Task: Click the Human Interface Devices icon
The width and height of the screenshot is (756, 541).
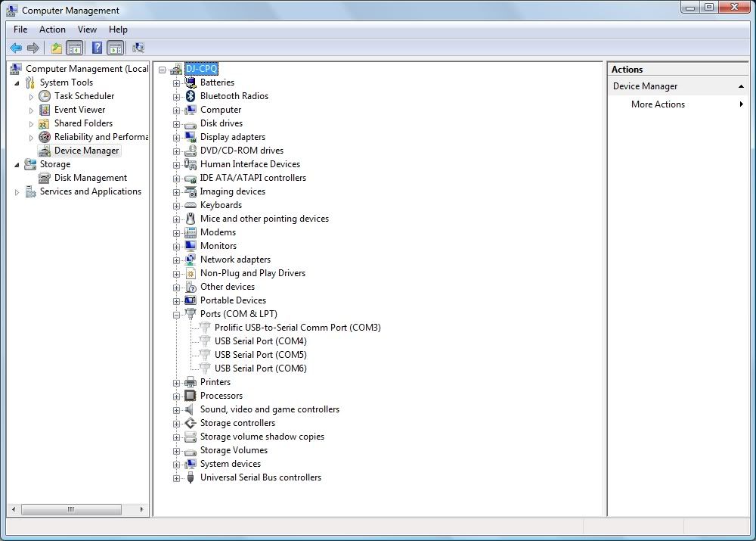Action: (x=191, y=164)
